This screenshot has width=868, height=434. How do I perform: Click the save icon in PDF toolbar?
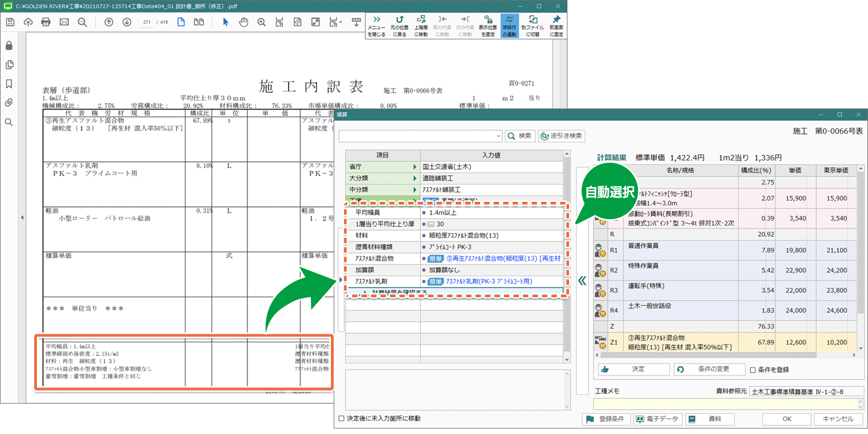coord(10,22)
